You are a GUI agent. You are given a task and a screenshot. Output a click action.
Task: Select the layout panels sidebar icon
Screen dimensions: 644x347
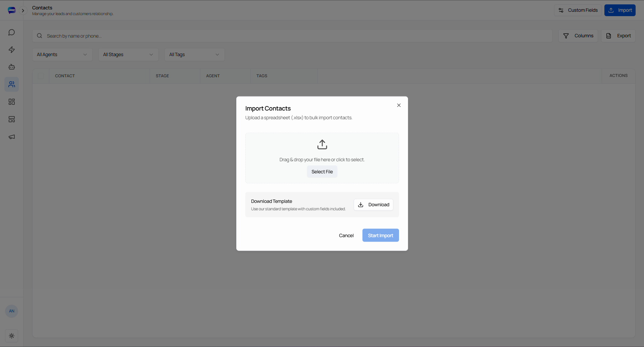[x=11, y=119]
